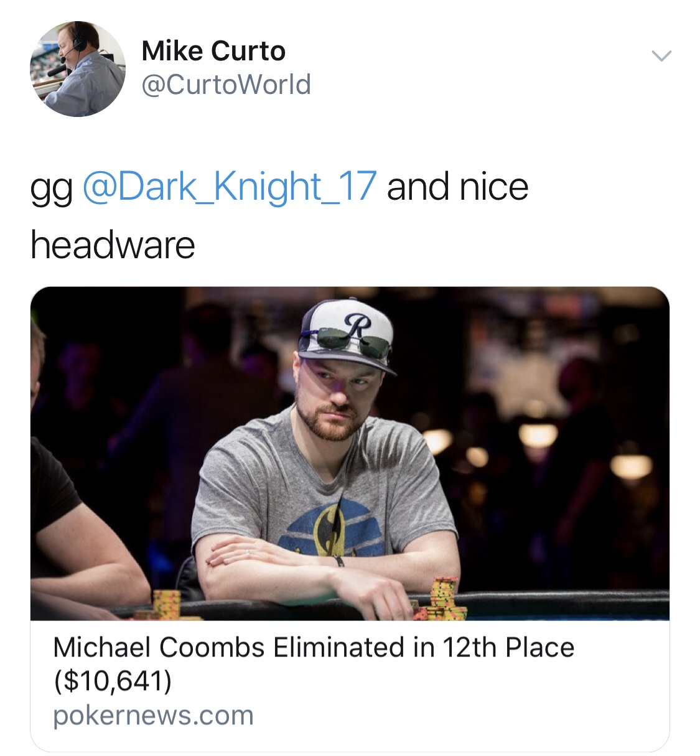Click the words 'and nice' in tweet
Screen dimensions: 700x756
(457, 187)
